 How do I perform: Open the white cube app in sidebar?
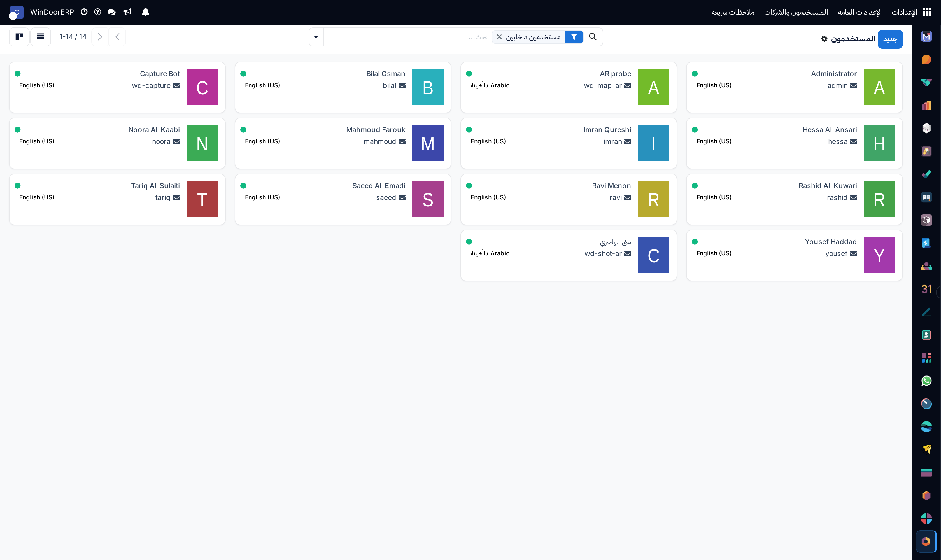926,128
